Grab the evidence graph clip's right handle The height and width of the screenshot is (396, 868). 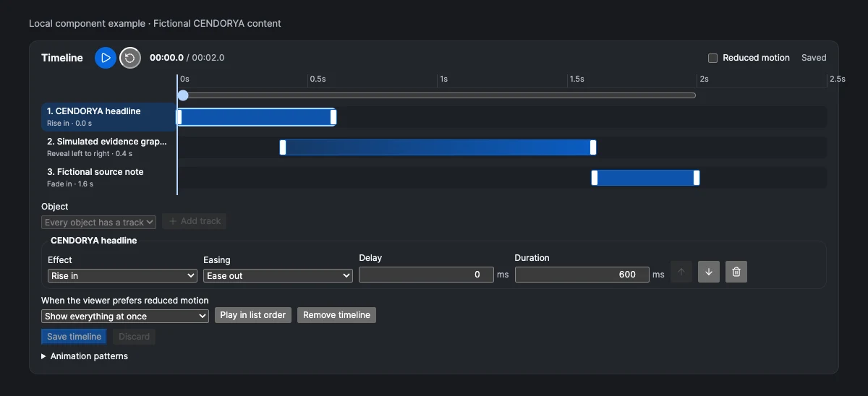pos(593,147)
